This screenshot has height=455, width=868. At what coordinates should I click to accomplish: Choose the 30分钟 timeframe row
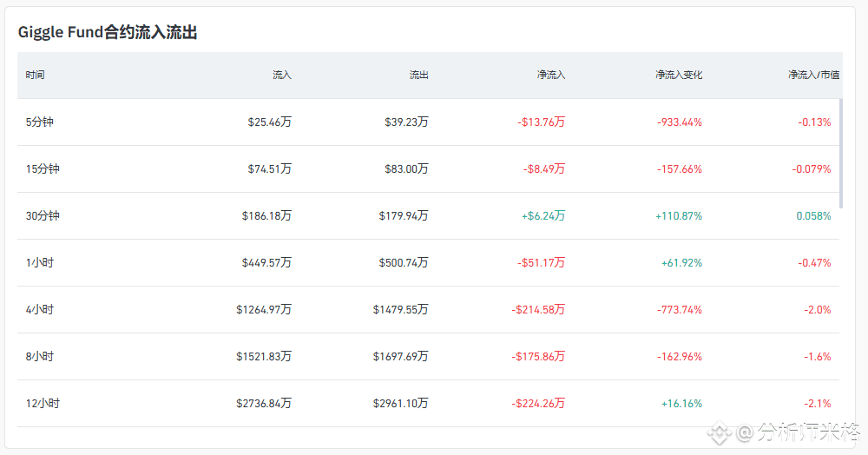pos(43,216)
